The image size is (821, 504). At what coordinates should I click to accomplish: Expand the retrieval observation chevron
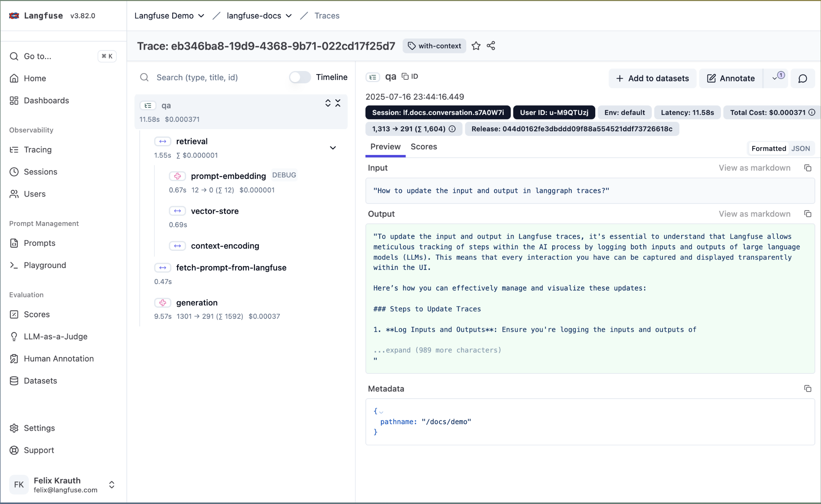pyautogui.click(x=333, y=148)
